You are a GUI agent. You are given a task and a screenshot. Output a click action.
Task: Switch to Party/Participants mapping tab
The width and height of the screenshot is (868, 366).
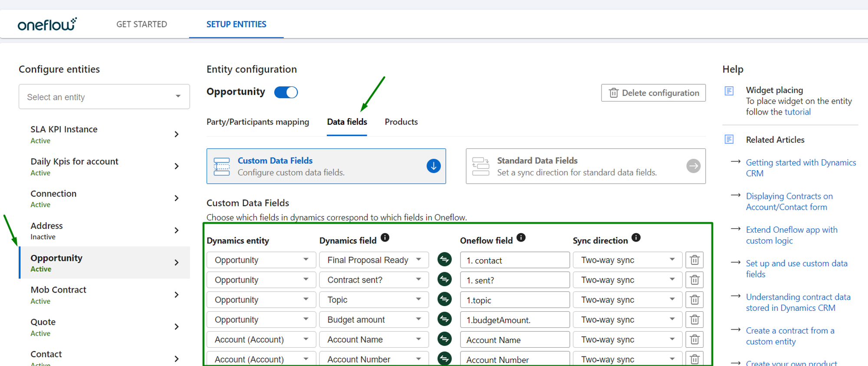(x=258, y=122)
